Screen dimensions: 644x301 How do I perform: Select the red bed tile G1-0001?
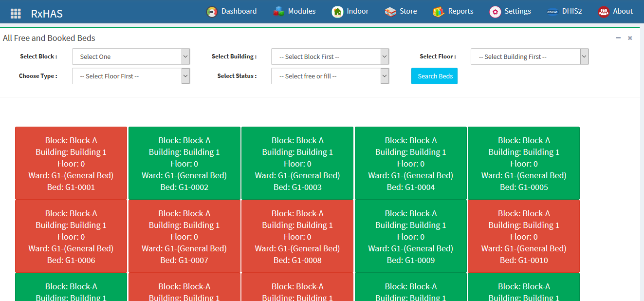click(71, 163)
